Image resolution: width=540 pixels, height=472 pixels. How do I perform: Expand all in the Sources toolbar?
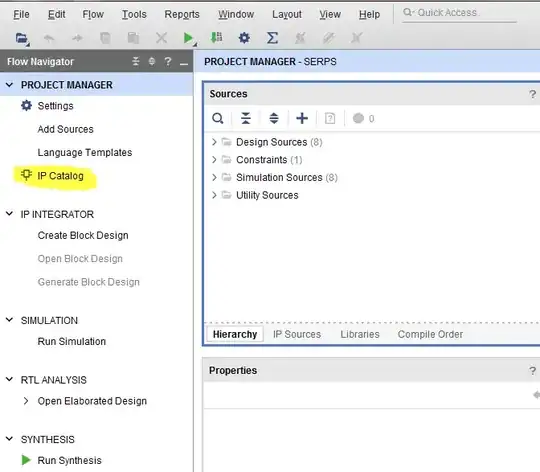[x=274, y=118]
